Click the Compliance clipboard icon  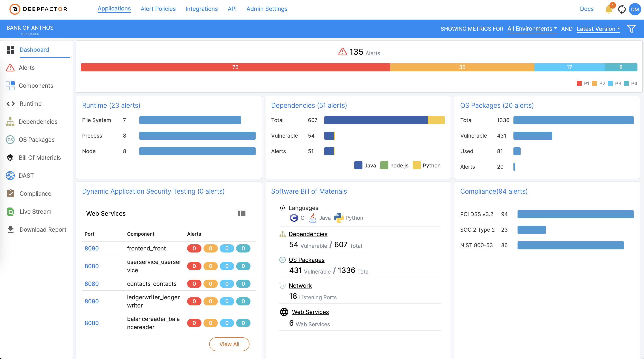point(10,193)
